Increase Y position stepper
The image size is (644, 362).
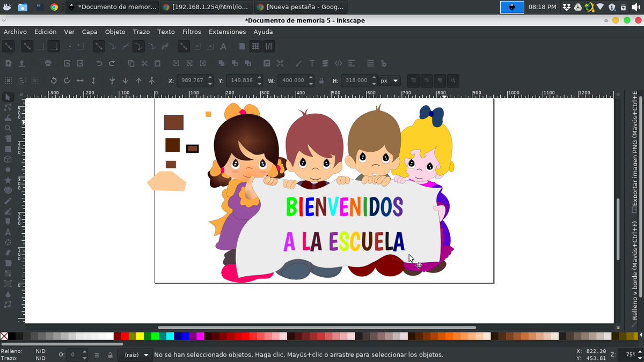coord(260,78)
